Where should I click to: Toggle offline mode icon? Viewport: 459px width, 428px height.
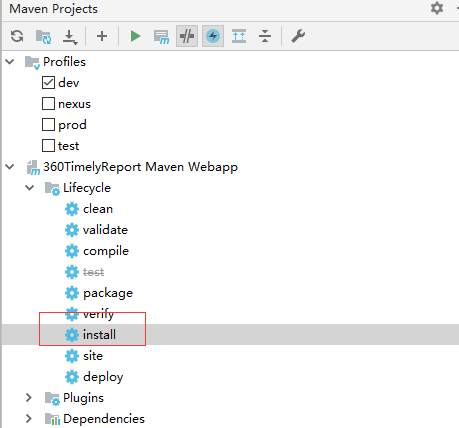coord(187,36)
